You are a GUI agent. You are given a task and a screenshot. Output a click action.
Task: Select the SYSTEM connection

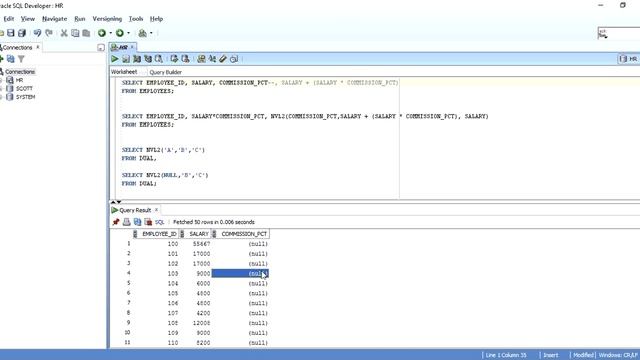point(25,97)
